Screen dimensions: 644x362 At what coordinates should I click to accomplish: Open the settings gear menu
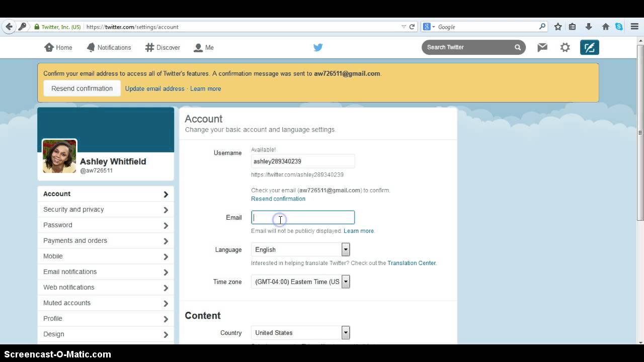click(x=565, y=47)
